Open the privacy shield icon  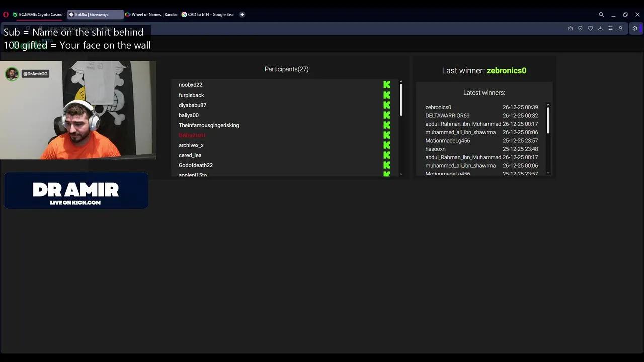pyautogui.click(x=580, y=28)
